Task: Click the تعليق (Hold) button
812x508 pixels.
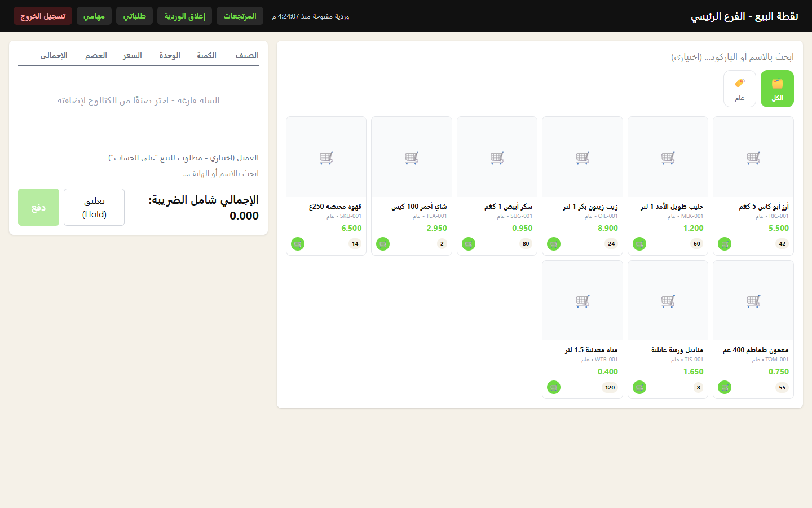Action: click(94, 207)
